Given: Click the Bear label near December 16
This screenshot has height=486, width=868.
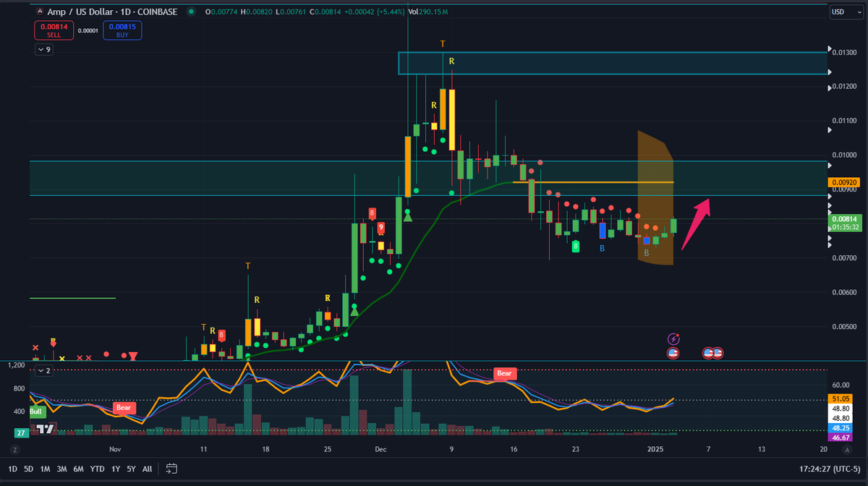Looking at the screenshot, I should pos(504,373).
